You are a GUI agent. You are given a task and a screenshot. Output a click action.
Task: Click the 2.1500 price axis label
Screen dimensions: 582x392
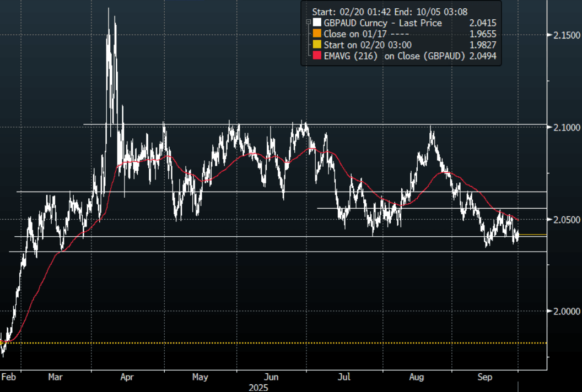(x=566, y=35)
